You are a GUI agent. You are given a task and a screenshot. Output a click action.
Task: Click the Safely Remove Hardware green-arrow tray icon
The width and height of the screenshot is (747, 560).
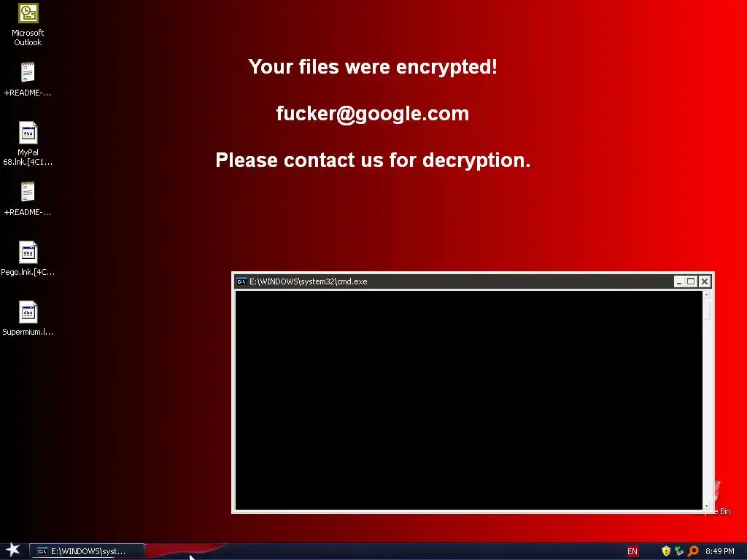679,551
